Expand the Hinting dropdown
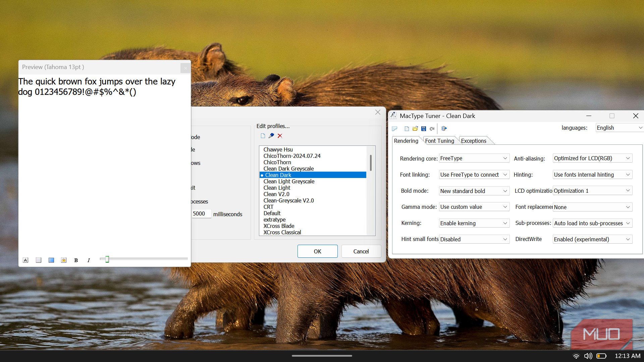The width and height of the screenshot is (644, 362). point(592,175)
